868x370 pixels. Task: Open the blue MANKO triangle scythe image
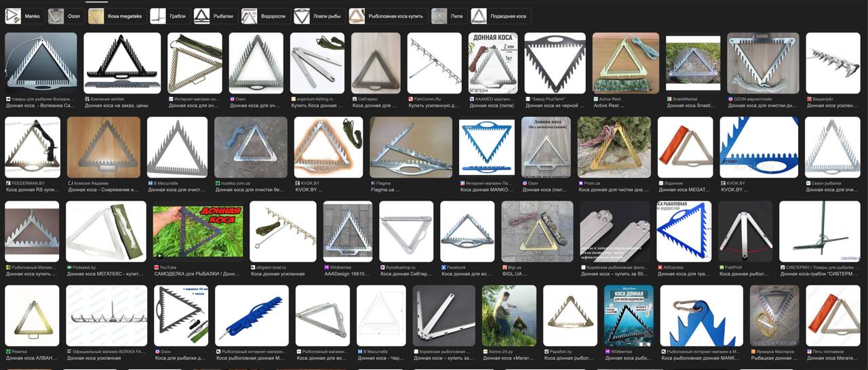coord(487,147)
